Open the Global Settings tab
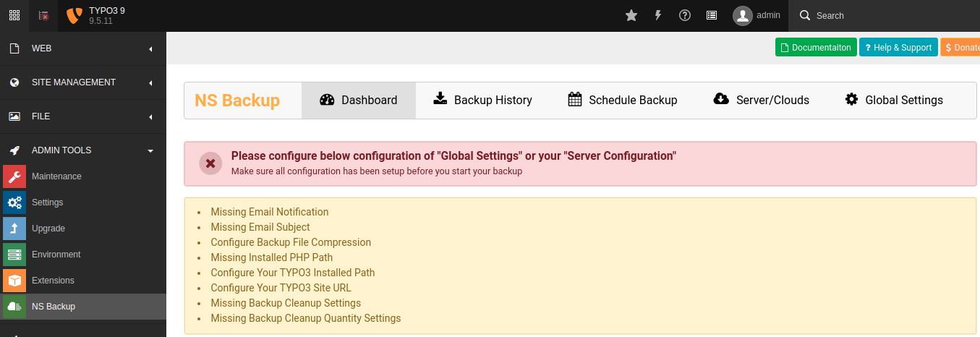This screenshot has width=980, height=337. click(x=894, y=101)
